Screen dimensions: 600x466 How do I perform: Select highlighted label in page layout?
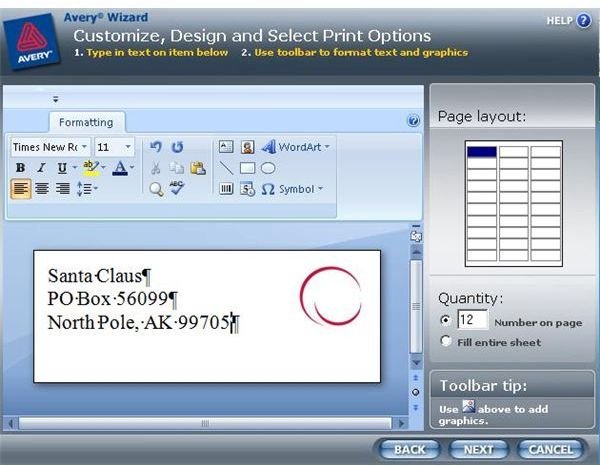pos(482,152)
